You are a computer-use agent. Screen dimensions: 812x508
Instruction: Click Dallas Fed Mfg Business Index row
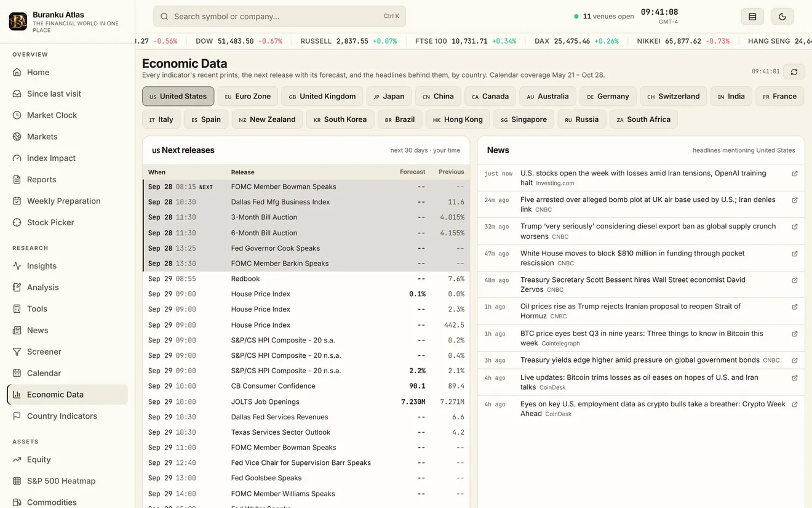coord(306,202)
